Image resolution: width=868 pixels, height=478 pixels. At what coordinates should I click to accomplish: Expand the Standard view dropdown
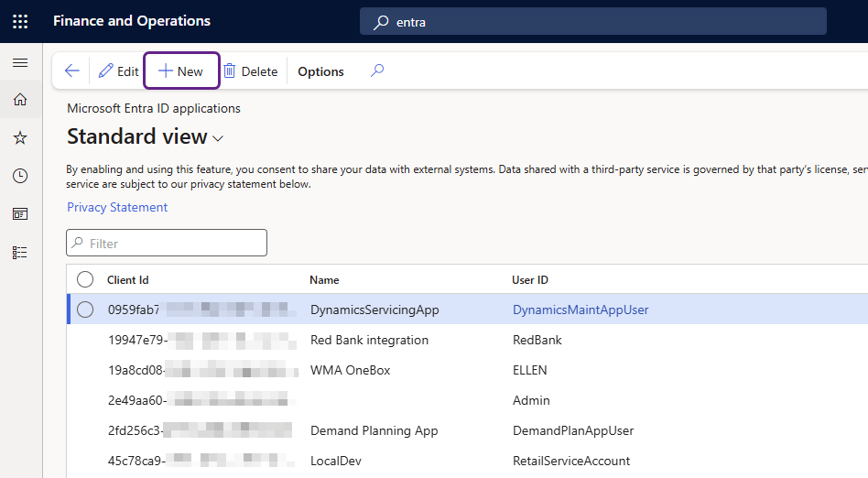coord(218,138)
